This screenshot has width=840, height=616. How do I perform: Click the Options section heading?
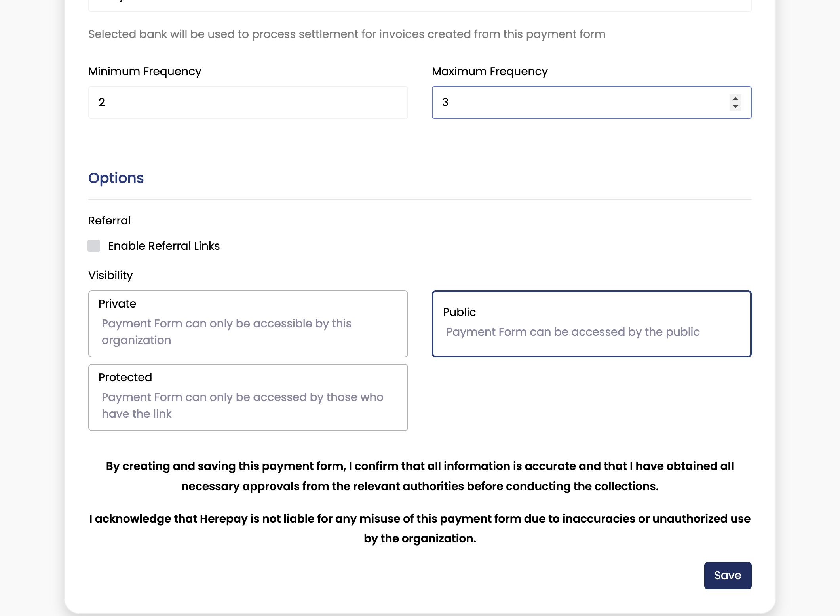tap(116, 178)
